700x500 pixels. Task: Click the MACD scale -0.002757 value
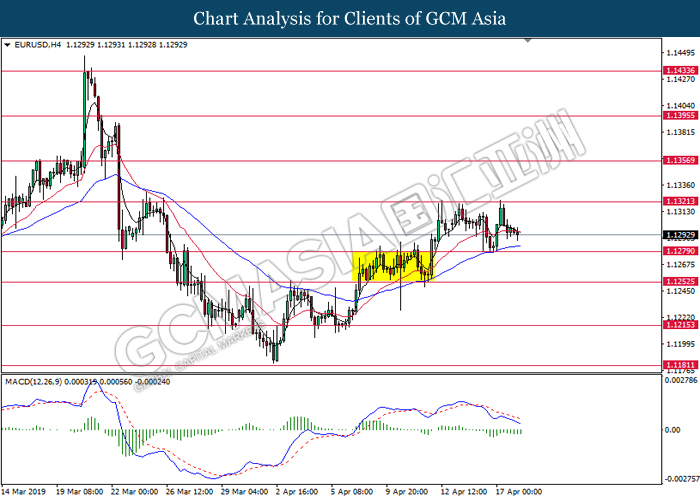coord(682,479)
